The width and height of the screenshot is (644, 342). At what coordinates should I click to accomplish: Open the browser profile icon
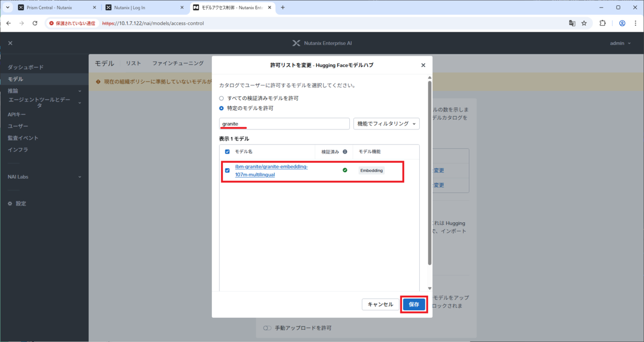pyautogui.click(x=622, y=23)
